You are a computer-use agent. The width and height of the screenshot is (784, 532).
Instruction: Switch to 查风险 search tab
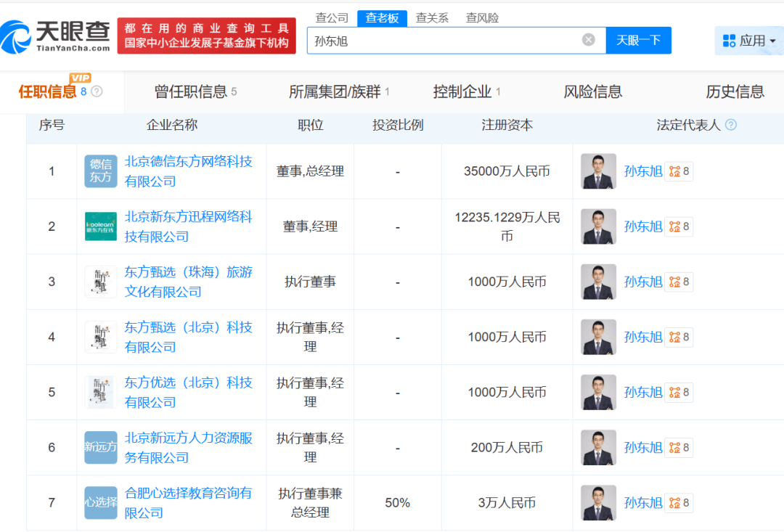click(x=482, y=18)
